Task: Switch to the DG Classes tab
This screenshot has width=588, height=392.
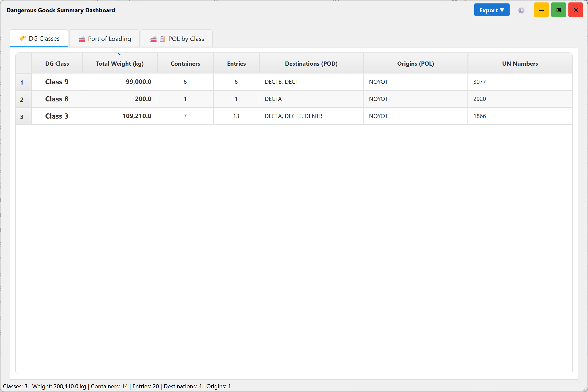Action: pyautogui.click(x=39, y=38)
